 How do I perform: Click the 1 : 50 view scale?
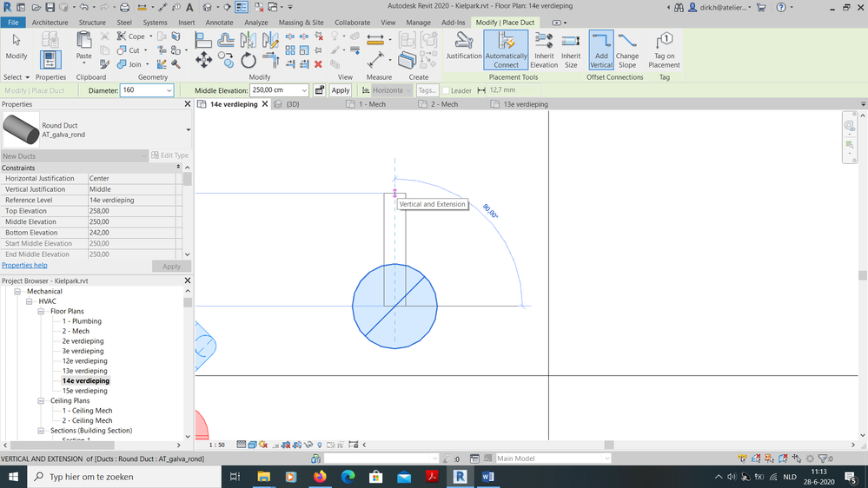click(217, 445)
